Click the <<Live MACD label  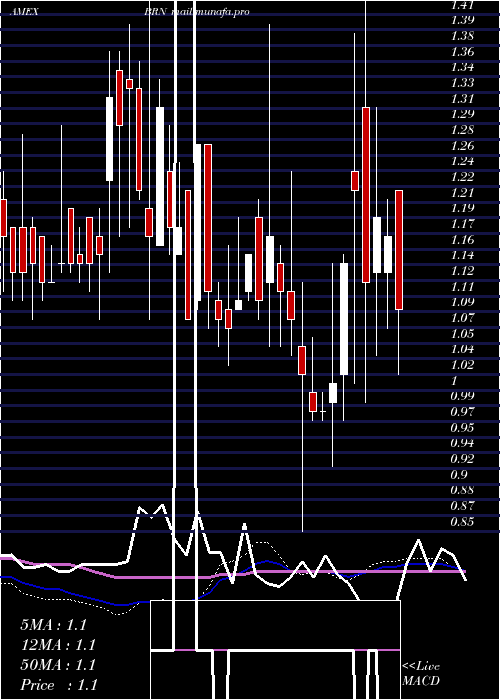[421, 674]
